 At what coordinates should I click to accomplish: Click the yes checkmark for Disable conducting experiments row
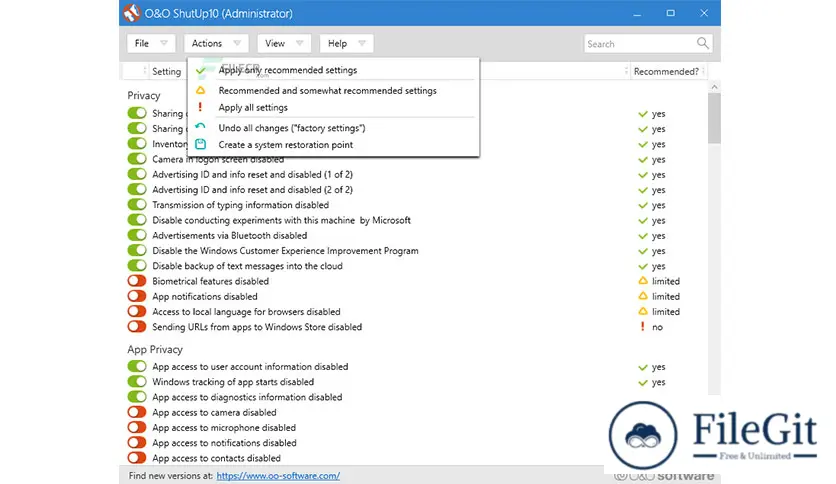coord(643,221)
